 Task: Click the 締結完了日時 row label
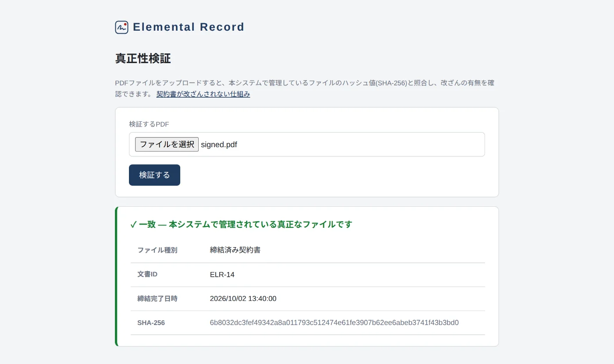pos(157,299)
